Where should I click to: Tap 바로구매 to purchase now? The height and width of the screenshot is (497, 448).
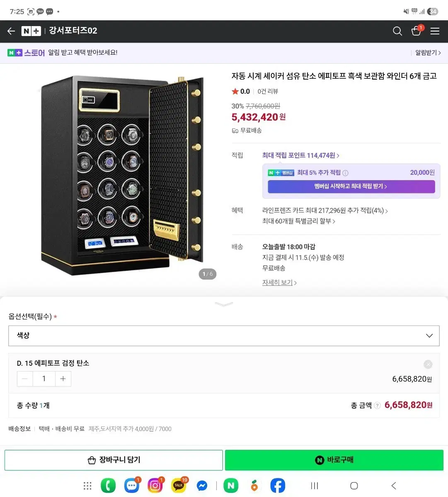click(x=334, y=460)
